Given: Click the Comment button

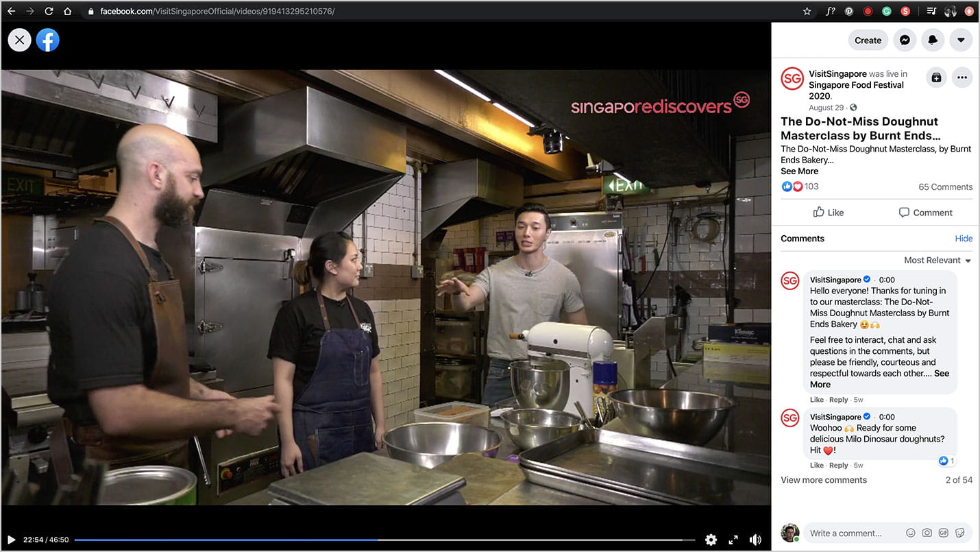Looking at the screenshot, I should coord(925,213).
